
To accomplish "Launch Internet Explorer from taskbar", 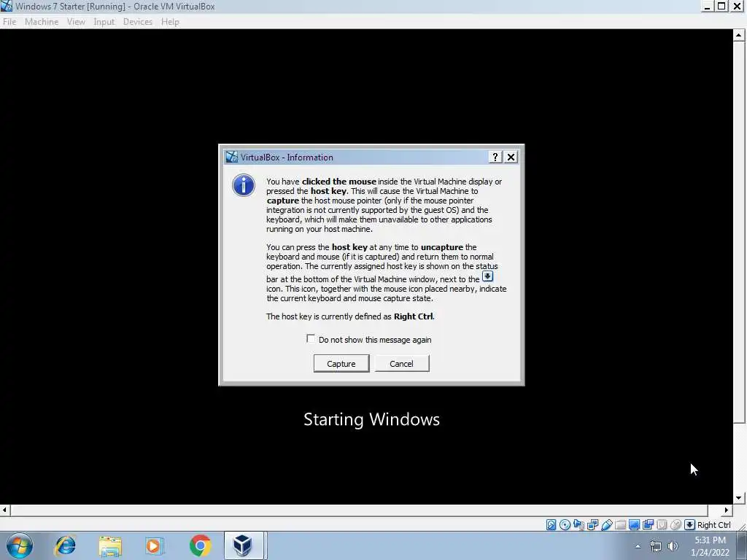I will click(x=65, y=545).
